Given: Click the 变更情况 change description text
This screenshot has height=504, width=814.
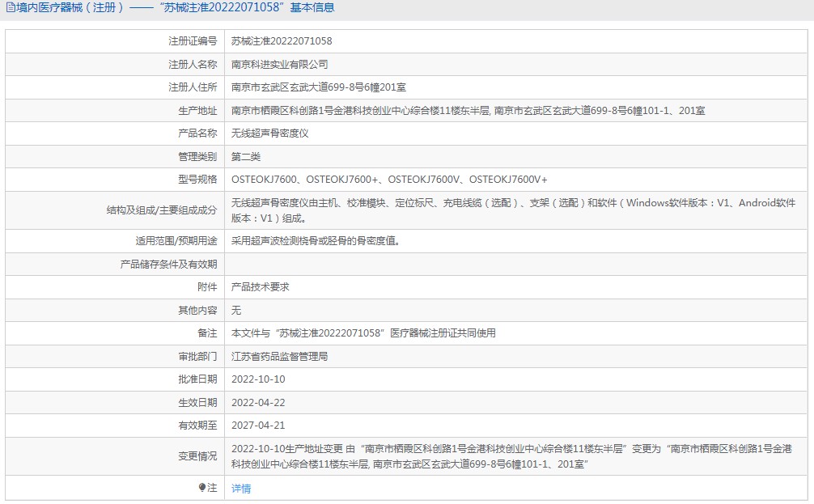Looking at the screenshot, I should point(511,456).
